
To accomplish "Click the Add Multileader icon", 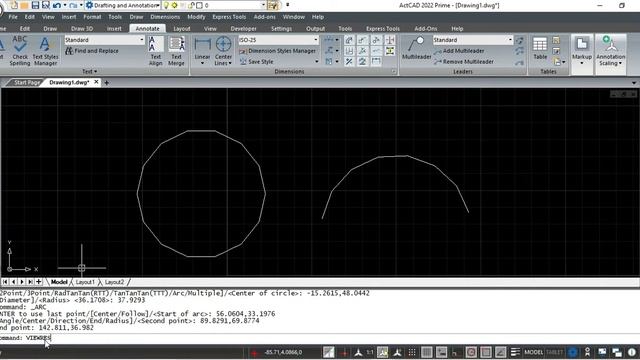I will point(438,51).
